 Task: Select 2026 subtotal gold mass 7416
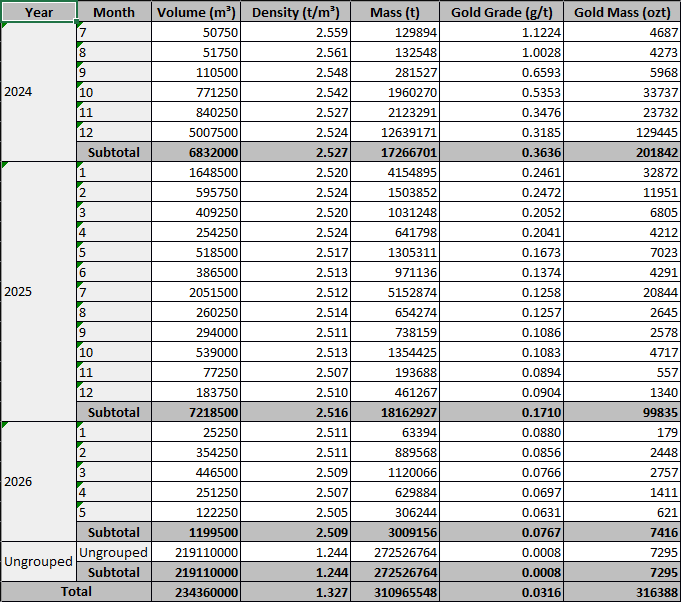click(x=622, y=532)
